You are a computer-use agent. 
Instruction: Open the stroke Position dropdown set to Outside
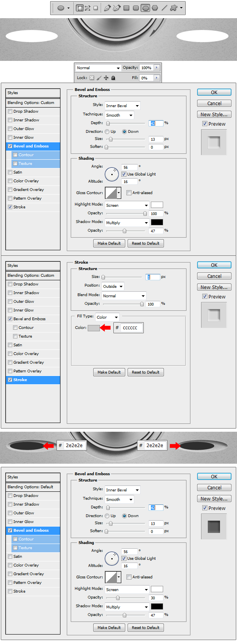(x=113, y=286)
